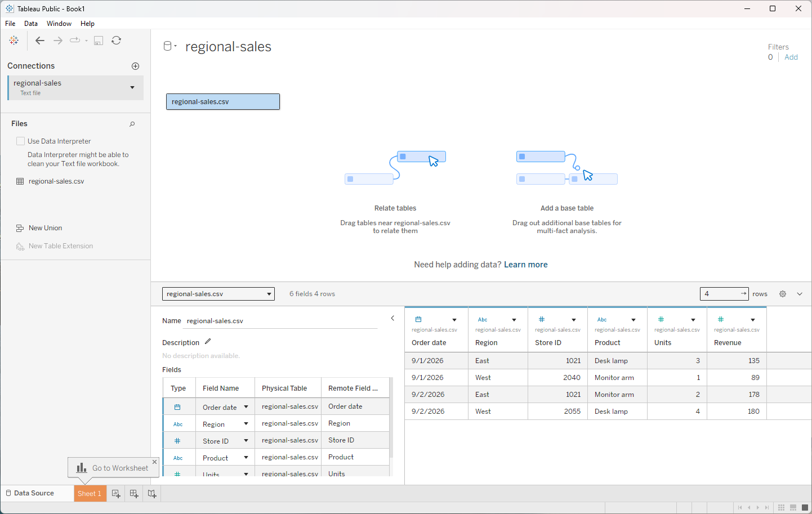Open the Units column header dropdown
812x514 pixels.
pos(693,320)
